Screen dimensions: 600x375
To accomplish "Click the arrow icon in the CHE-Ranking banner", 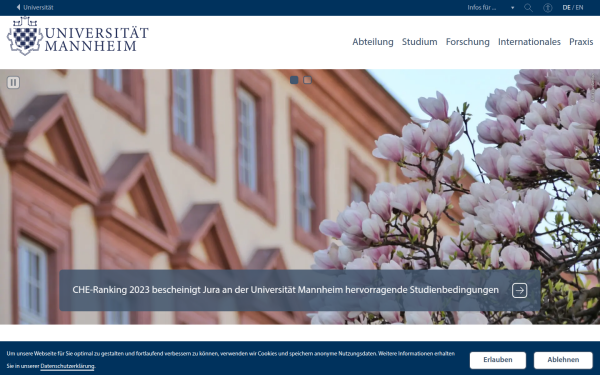I will pyautogui.click(x=519, y=290).
